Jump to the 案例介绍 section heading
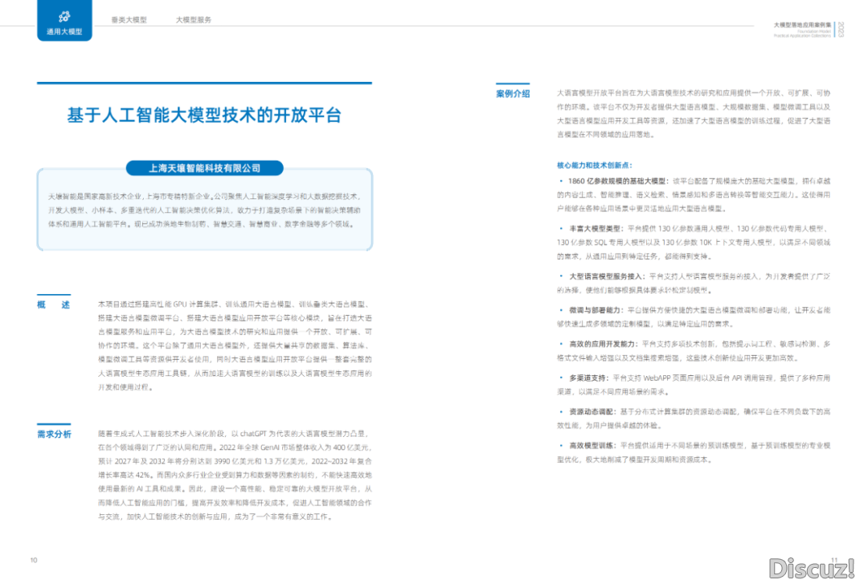868x588 pixels. pyautogui.click(x=513, y=94)
